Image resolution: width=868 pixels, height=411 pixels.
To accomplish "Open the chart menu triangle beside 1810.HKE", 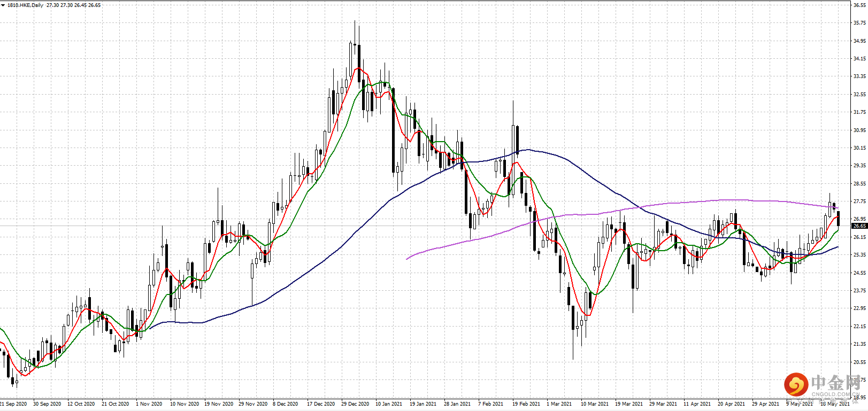I will pos(3,5).
